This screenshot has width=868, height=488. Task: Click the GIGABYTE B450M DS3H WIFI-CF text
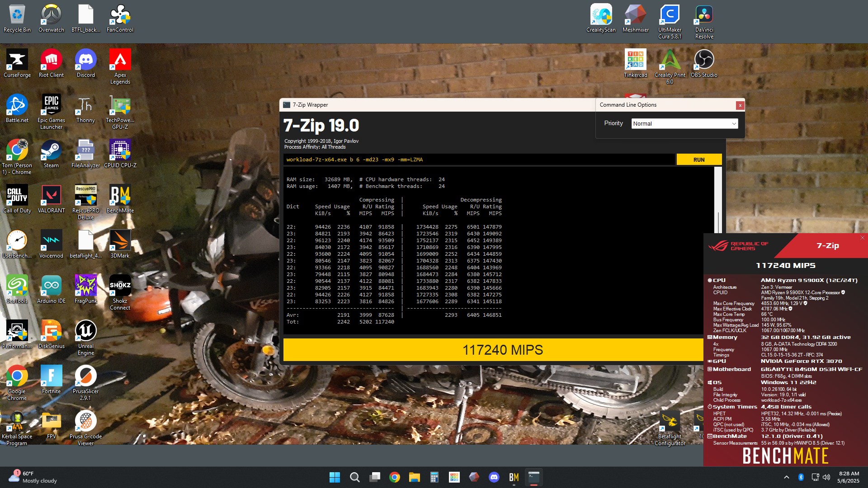pyautogui.click(x=811, y=369)
